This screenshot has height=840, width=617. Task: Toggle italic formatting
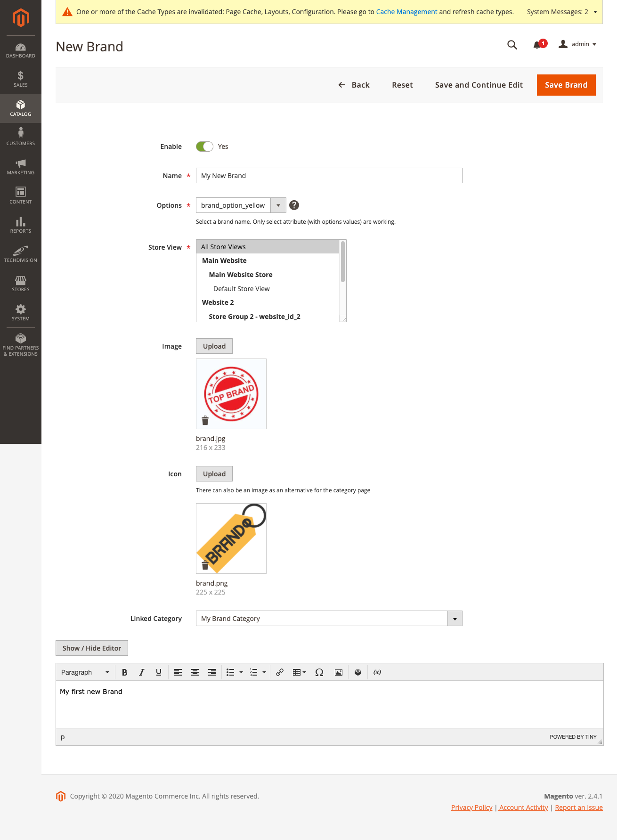pos(141,672)
